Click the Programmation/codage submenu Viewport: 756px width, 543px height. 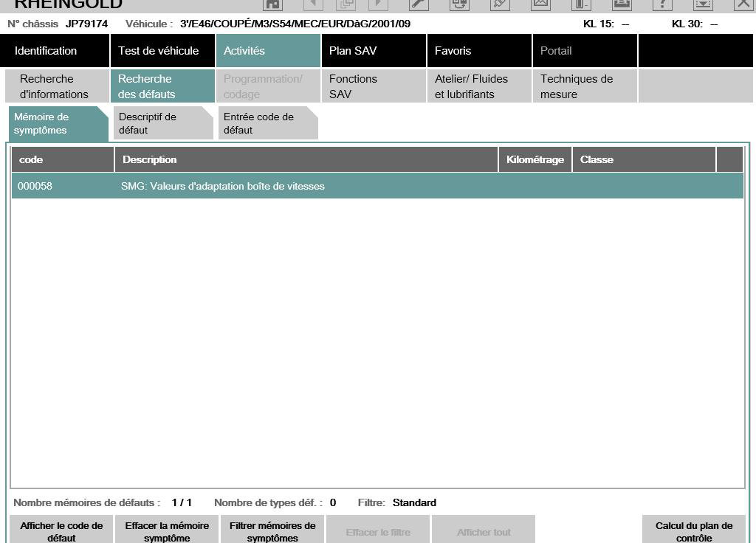tap(268, 86)
